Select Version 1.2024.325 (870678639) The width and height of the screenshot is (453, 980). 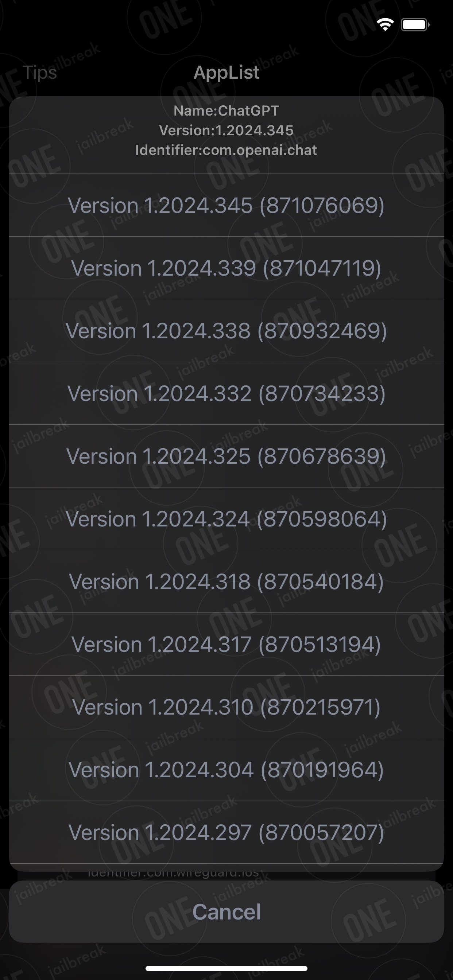226,456
